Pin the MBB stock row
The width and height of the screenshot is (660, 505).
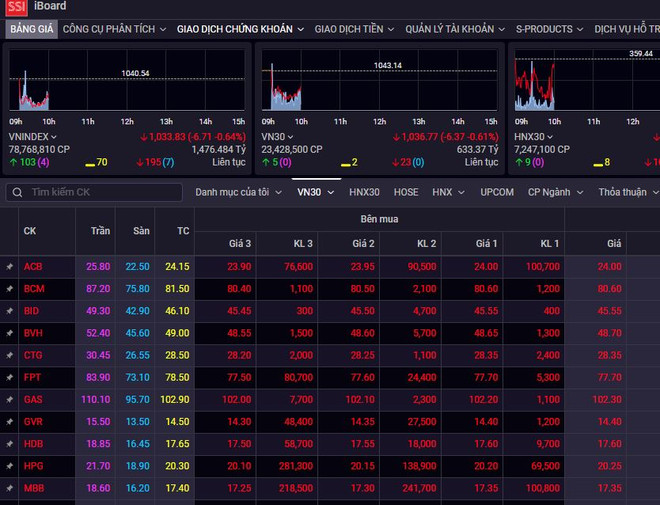click(9, 487)
